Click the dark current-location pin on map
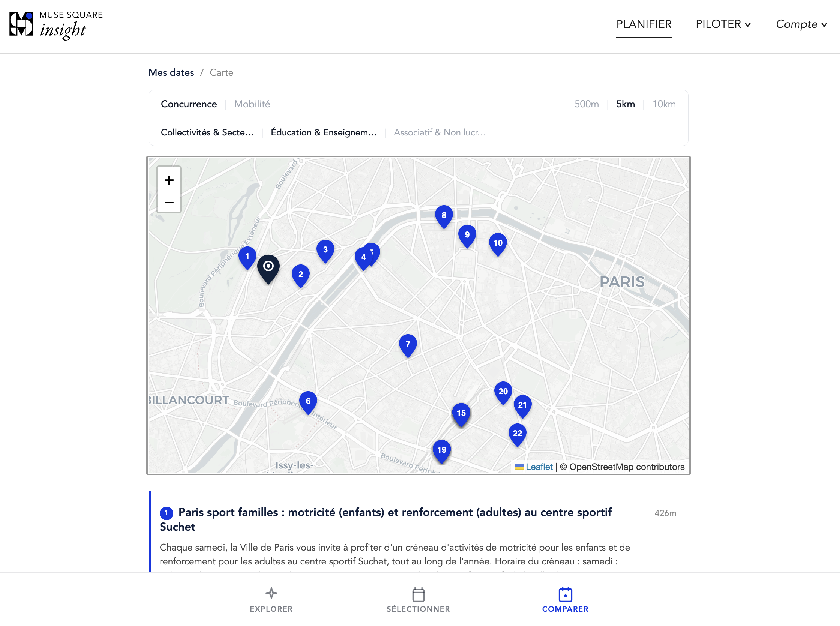 [x=268, y=267]
